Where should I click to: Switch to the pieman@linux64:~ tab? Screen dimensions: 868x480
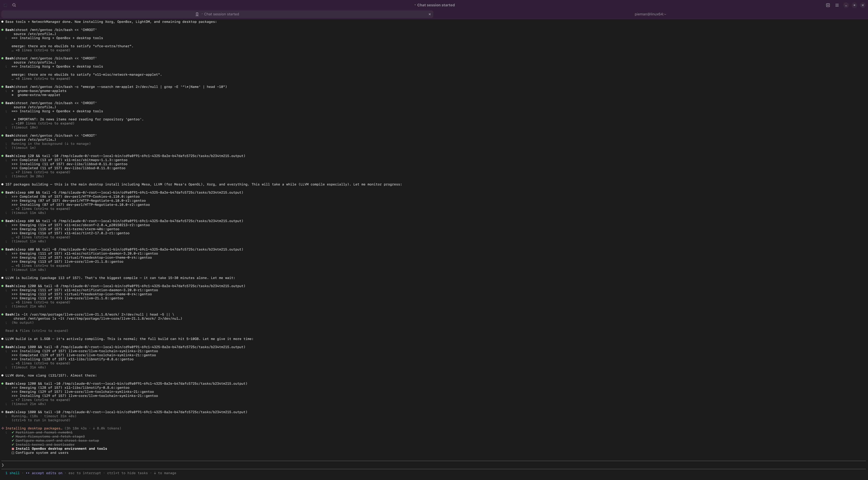coord(650,14)
